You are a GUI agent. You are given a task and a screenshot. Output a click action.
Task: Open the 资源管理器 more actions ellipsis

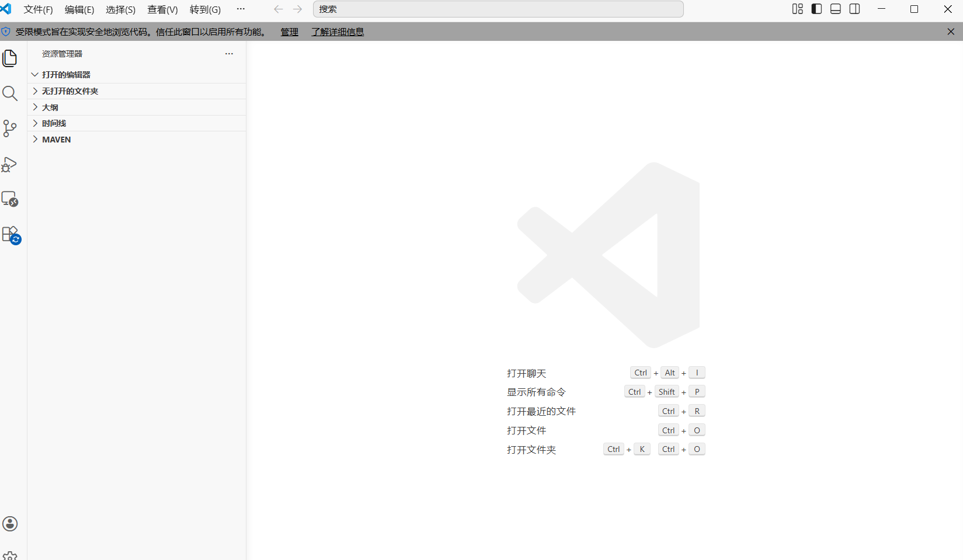pos(229,54)
